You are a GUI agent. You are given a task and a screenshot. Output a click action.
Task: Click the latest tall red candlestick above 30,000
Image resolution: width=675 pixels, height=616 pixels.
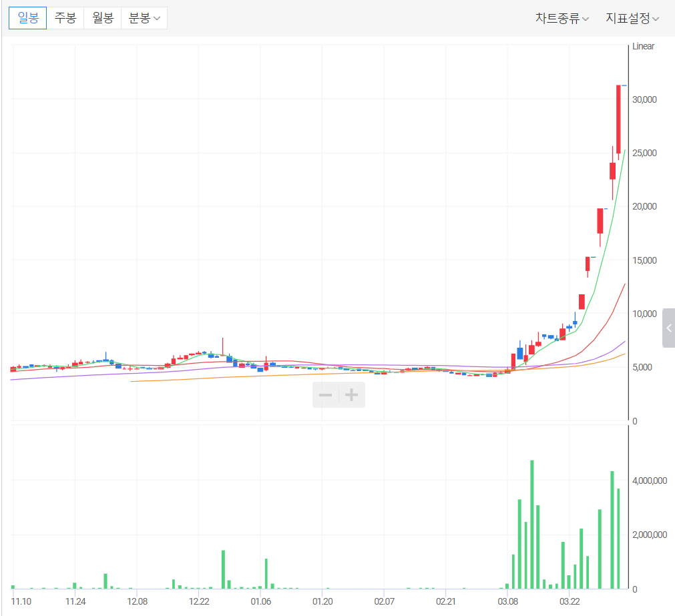pos(619,119)
